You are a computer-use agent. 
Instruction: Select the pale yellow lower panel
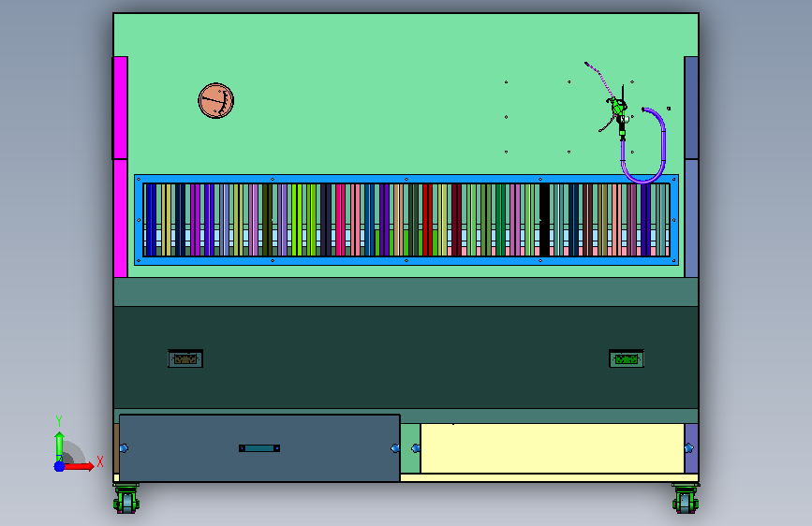click(553, 448)
